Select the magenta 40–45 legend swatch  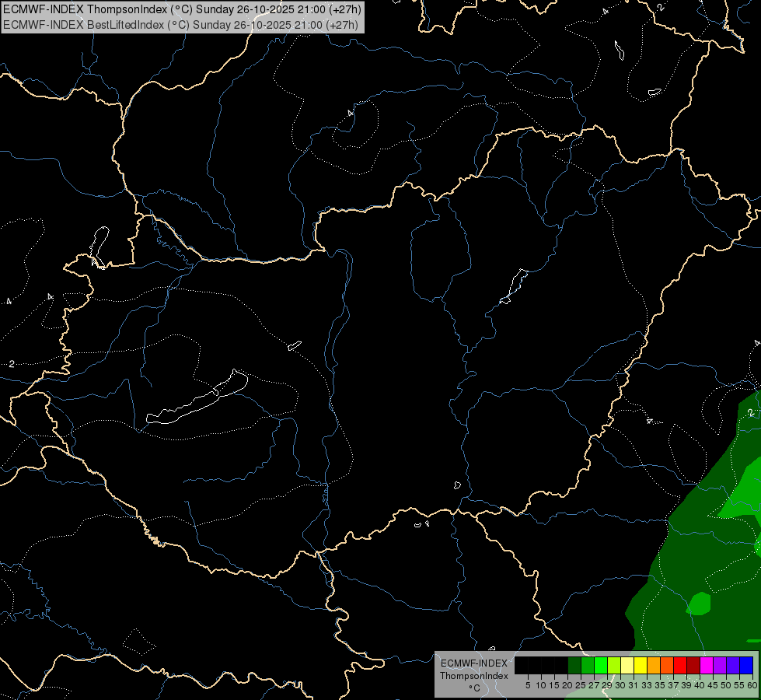pos(707,666)
